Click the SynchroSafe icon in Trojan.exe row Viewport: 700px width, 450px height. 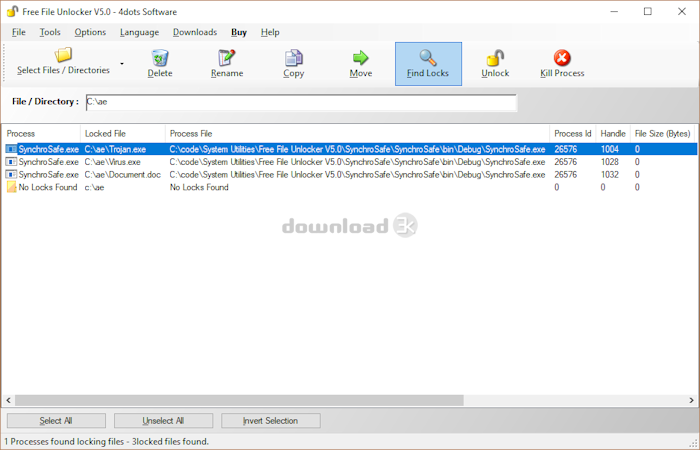coord(11,149)
